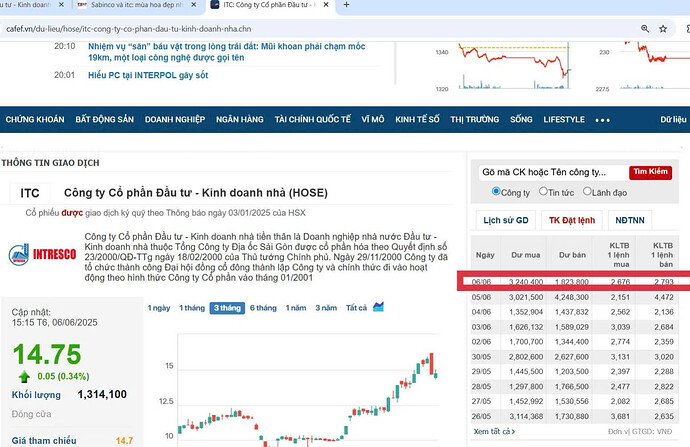Open VĨ MÔ menu
This screenshot has height=447, width=690.
click(x=373, y=120)
